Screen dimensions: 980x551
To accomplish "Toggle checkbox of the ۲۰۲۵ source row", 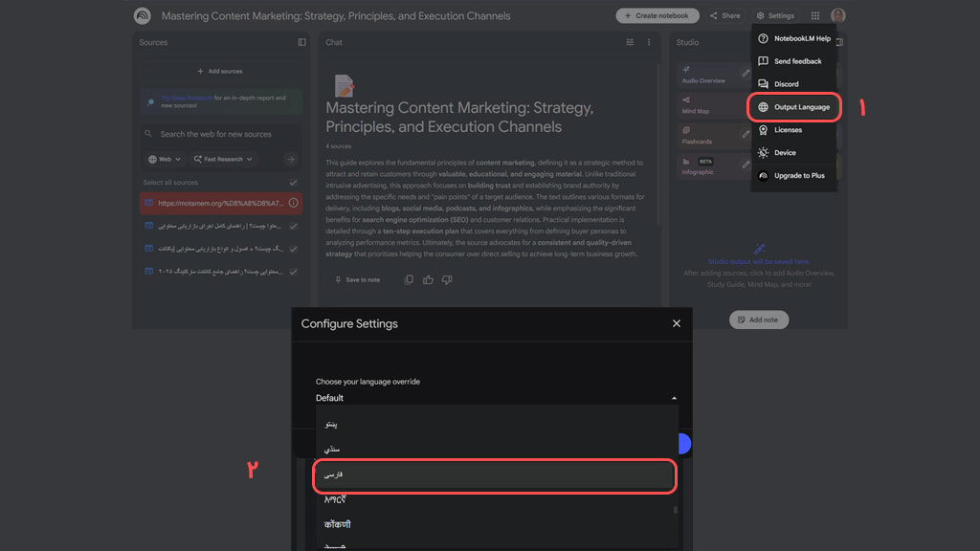I will (293, 272).
